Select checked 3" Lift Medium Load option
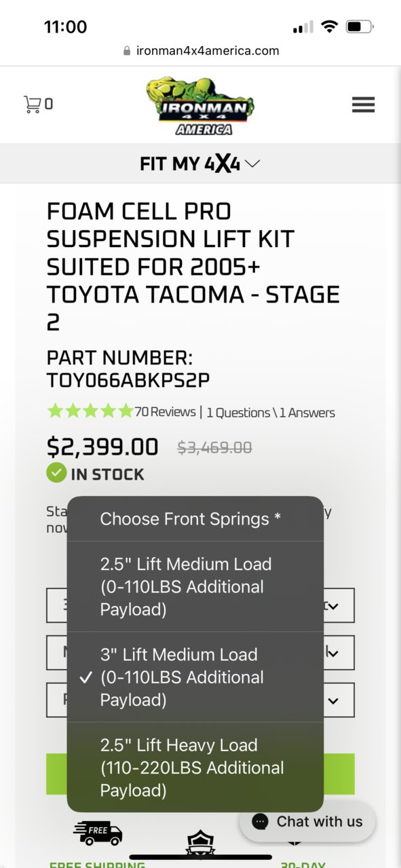 [x=195, y=677]
